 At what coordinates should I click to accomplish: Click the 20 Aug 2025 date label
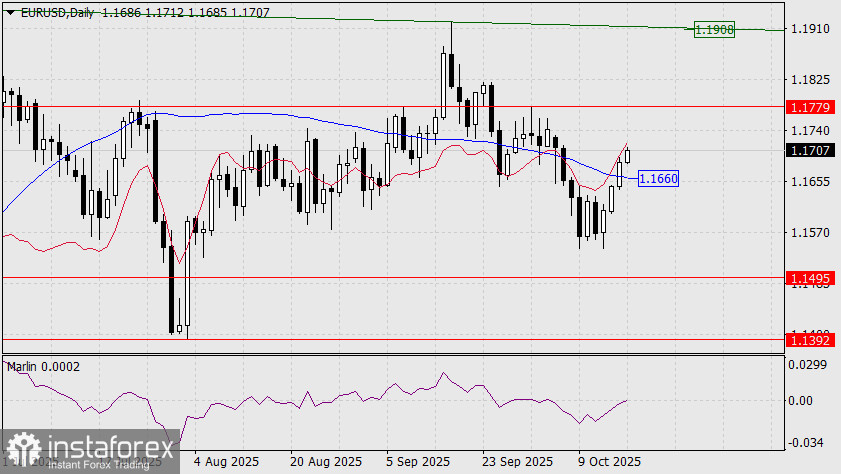click(326, 462)
